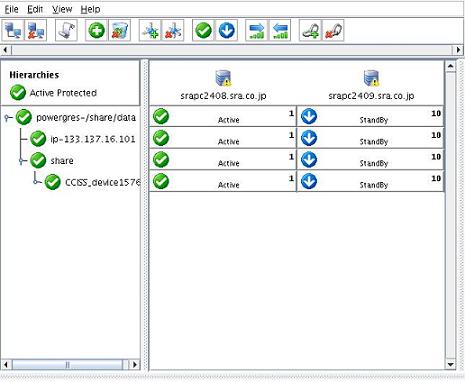Click priority 10 in the share row

436,157
